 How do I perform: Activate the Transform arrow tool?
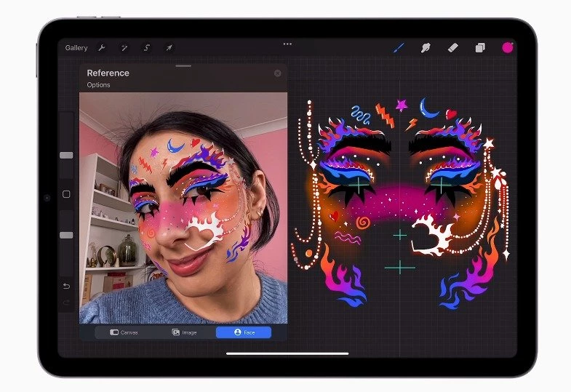(169, 48)
